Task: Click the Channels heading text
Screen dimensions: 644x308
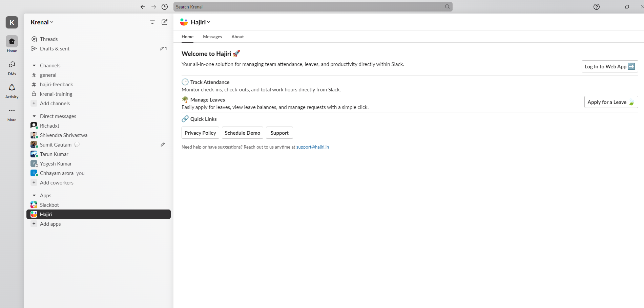Action: pyautogui.click(x=50, y=65)
